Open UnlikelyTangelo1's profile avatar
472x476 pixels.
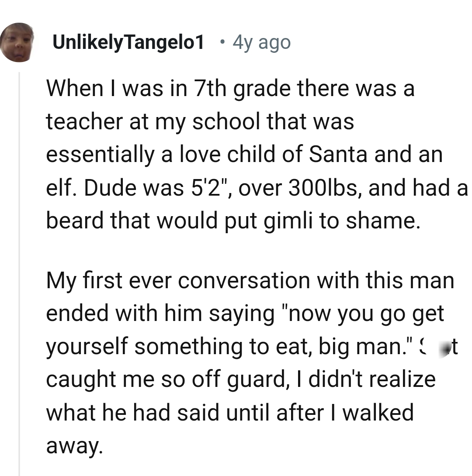point(17,42)
